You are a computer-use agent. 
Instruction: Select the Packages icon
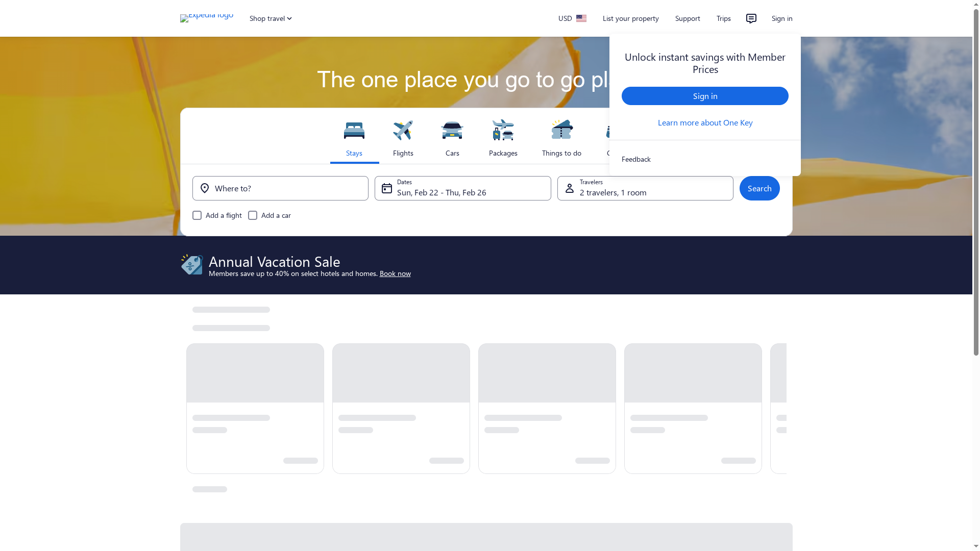pyautogui.click(x=503, y=130)
